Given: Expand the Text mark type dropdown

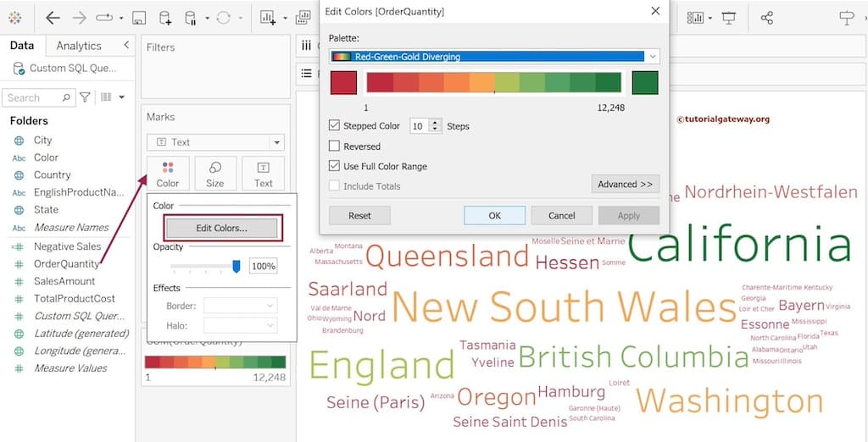Looking at the screenshot, I should [x=276, y=142].
